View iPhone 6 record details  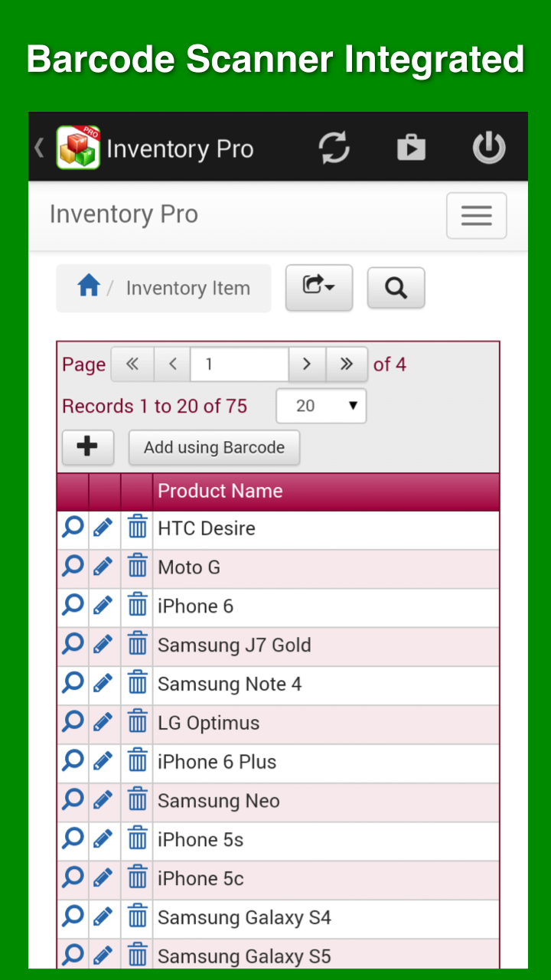point(73,606)
